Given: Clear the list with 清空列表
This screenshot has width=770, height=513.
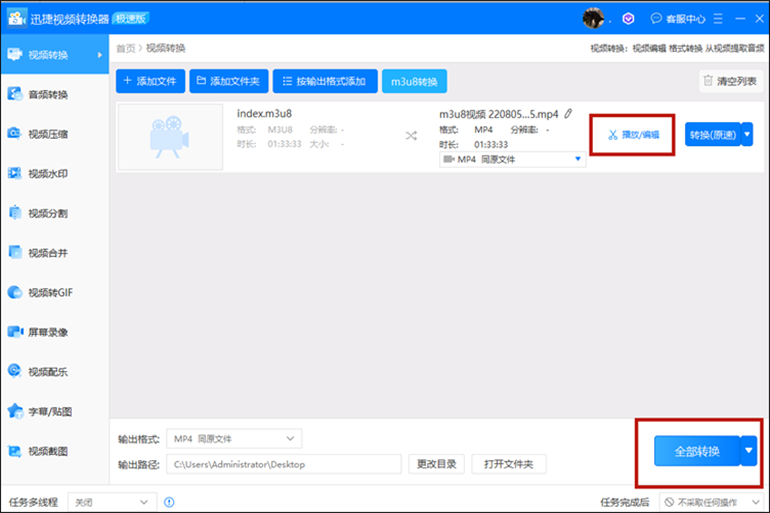Looking at the screenshot, I should (x=731, y=81).
